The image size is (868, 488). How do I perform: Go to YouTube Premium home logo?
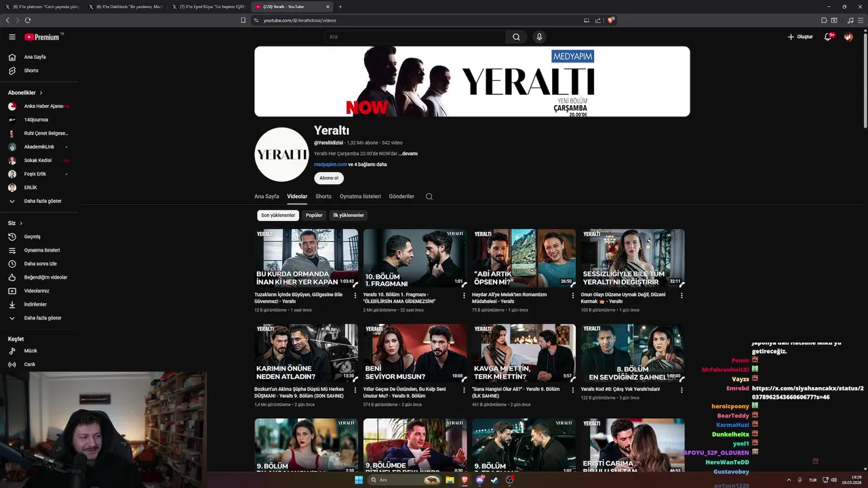(x=42, y=37)
